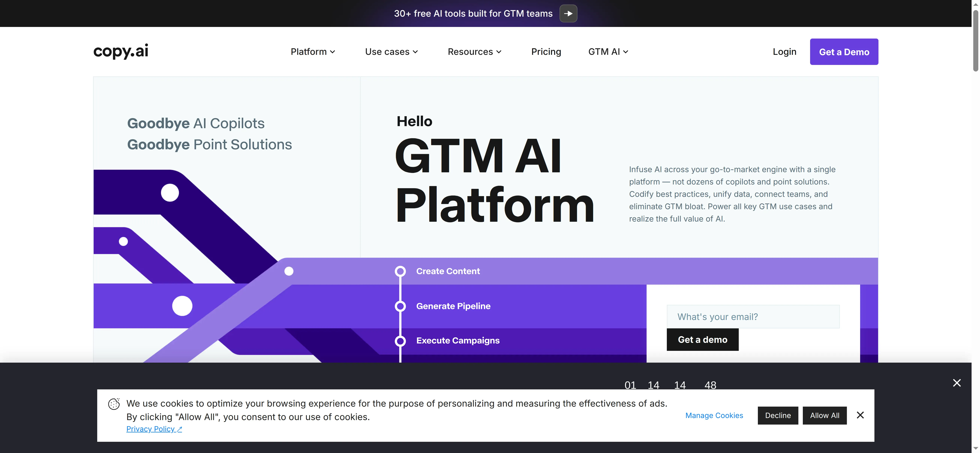
Task: Select Login in the navigation bar
Action: [x=784, y=51]
